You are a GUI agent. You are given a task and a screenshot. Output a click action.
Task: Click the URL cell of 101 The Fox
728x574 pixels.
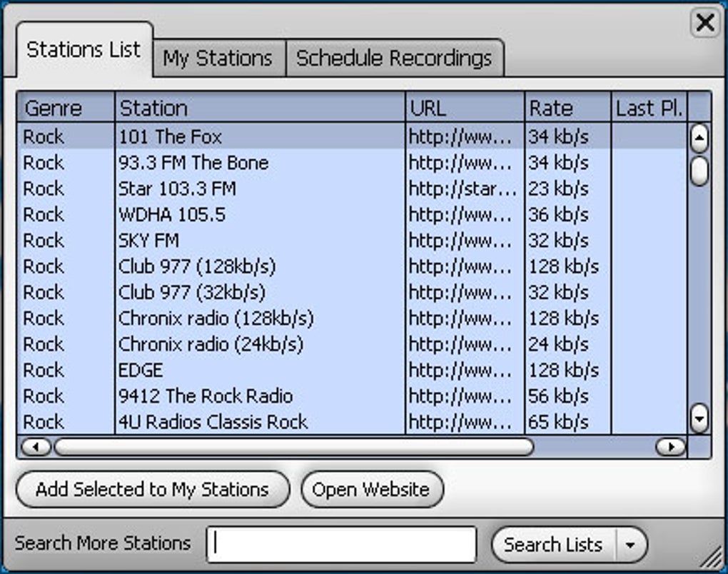pos(465,136)
